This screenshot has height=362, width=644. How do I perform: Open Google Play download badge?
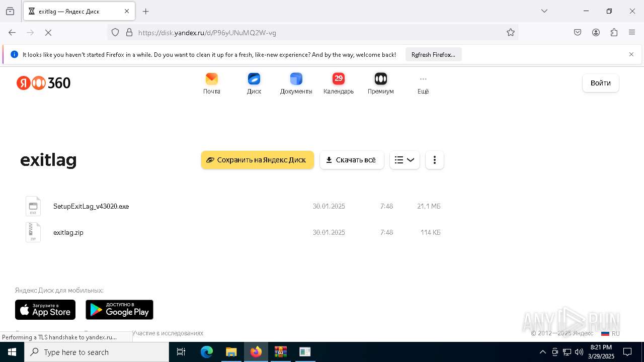tap(119, 310)
